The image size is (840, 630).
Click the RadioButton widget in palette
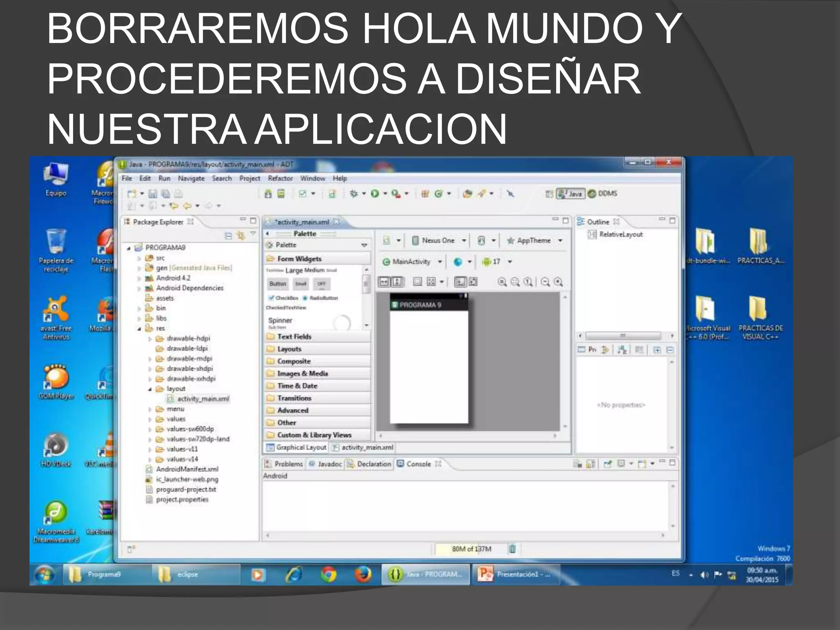point(320,298)
